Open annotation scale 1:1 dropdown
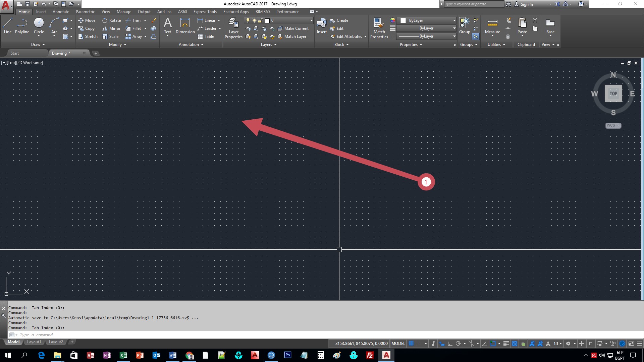Screen dimensions: 644x362 tap(558, 344)
